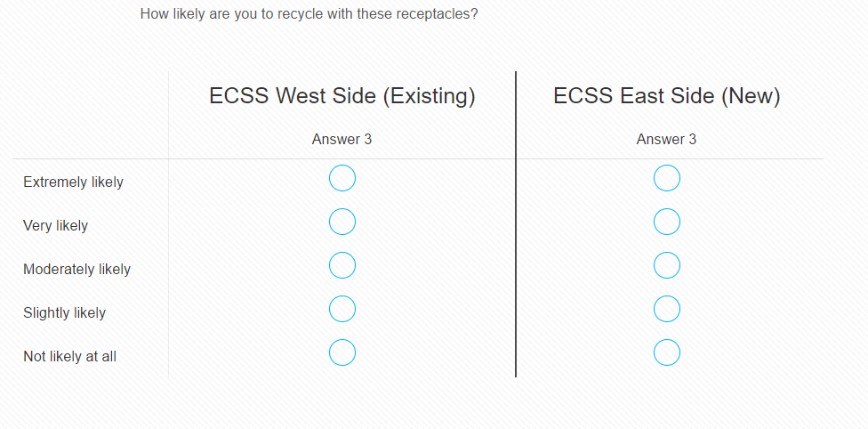Select Extremely likely for ECSS West Side
868x429 pixels.
pyautogui.click(x=342, y=179)
